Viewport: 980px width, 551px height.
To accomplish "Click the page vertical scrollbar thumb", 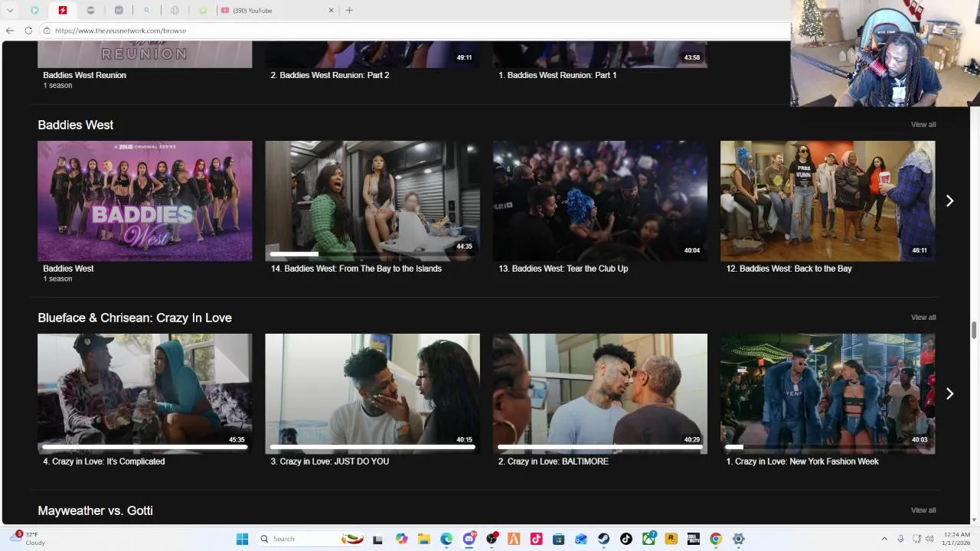I will (x=974, y=330).
